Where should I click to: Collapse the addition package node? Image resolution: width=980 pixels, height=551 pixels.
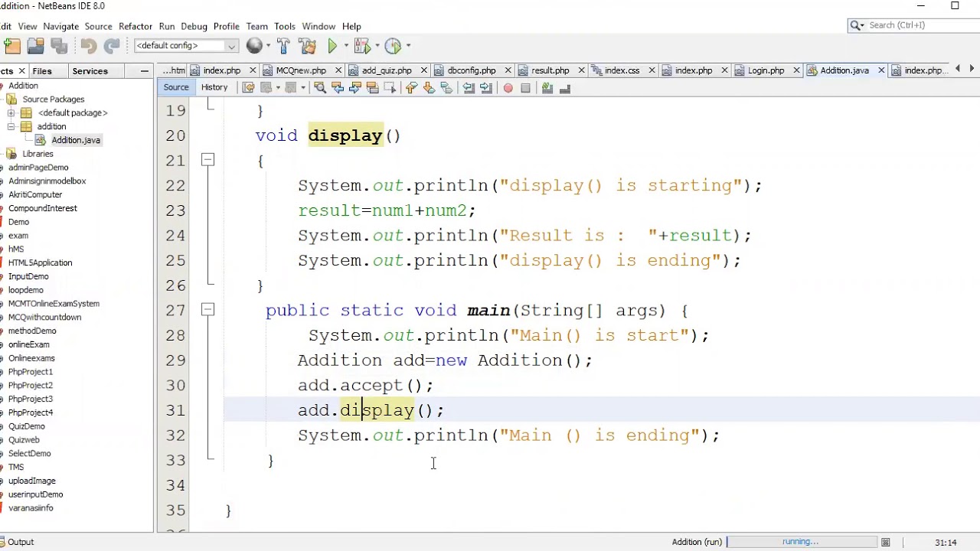[11, 127]
